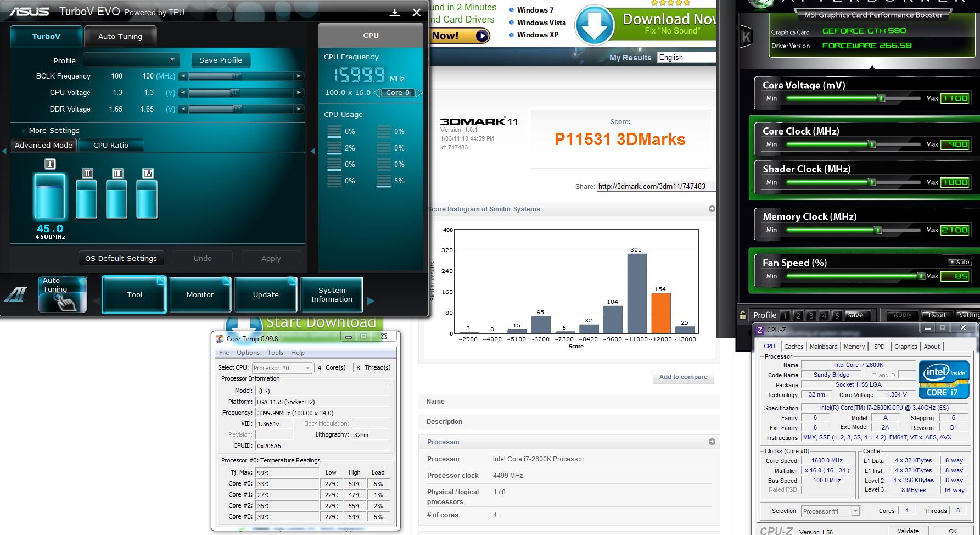Collapse the Score Histogram section

(x=712, y=209)
